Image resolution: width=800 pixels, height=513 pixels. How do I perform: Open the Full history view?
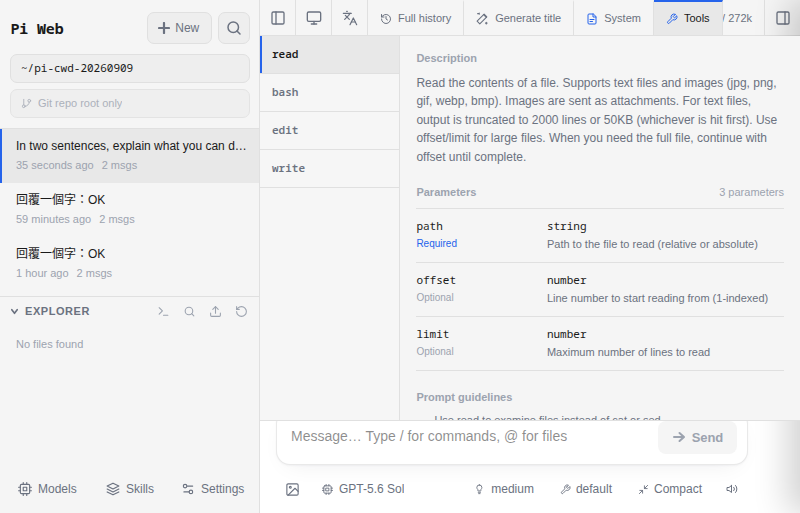pyautogui.click(x=416, y=18)
